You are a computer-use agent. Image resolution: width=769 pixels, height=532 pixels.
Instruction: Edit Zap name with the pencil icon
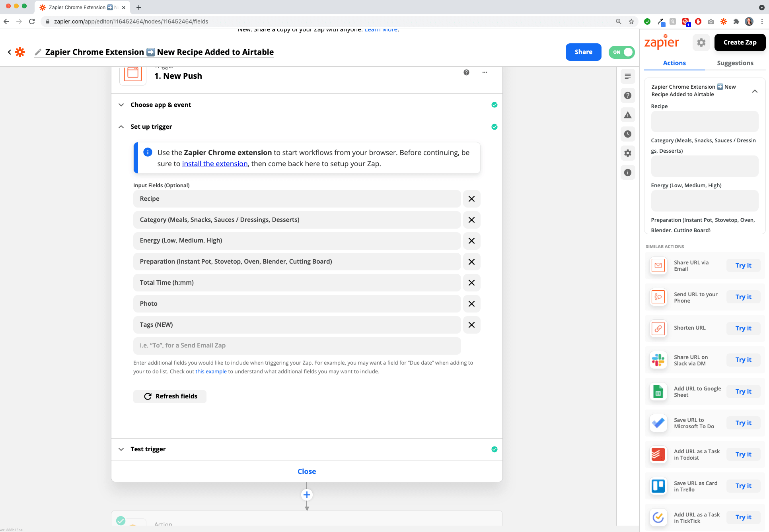[x=38, y=52]
